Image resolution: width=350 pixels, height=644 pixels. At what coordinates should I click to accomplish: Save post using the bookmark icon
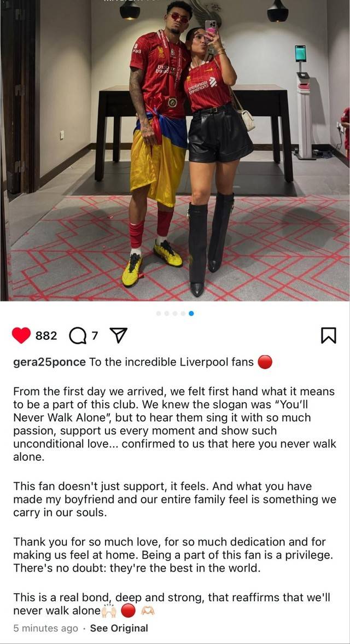328,335
